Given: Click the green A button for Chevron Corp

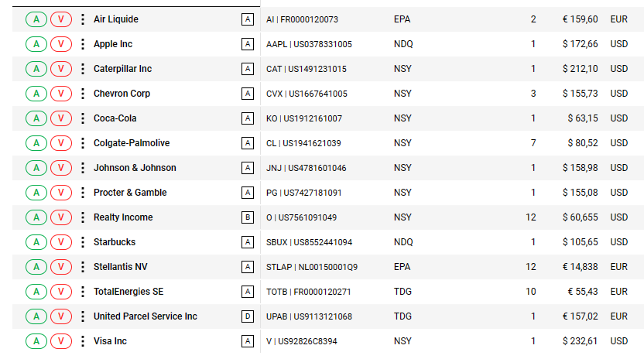Looking at the screenshot, I should click(x=36, y=94).
